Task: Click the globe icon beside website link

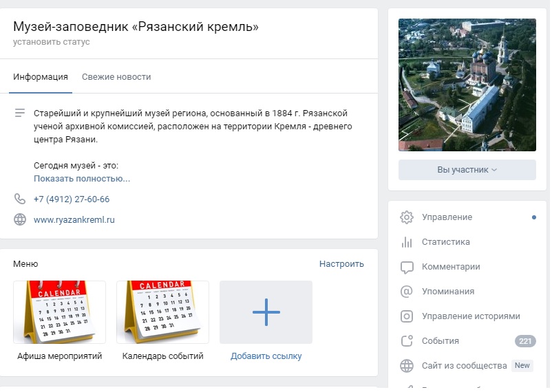Action: point(20,219)
